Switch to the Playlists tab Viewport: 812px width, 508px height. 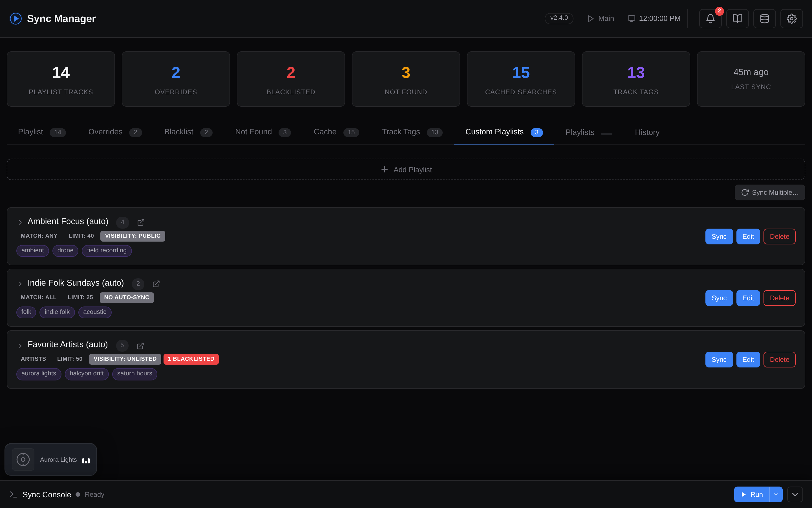pos(588,132)
